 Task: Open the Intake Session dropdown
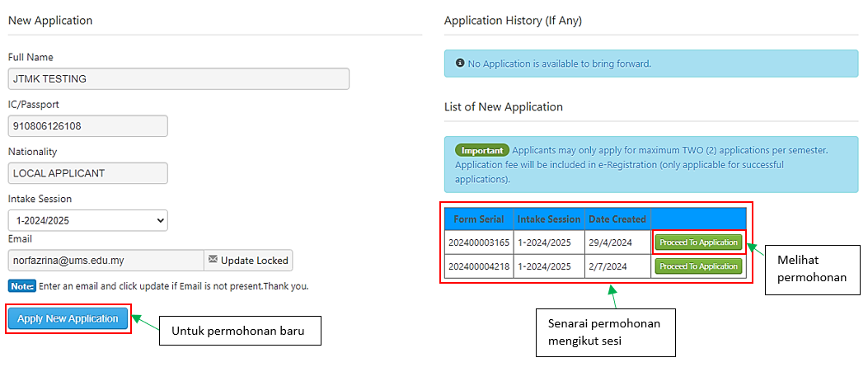(87, 220)
